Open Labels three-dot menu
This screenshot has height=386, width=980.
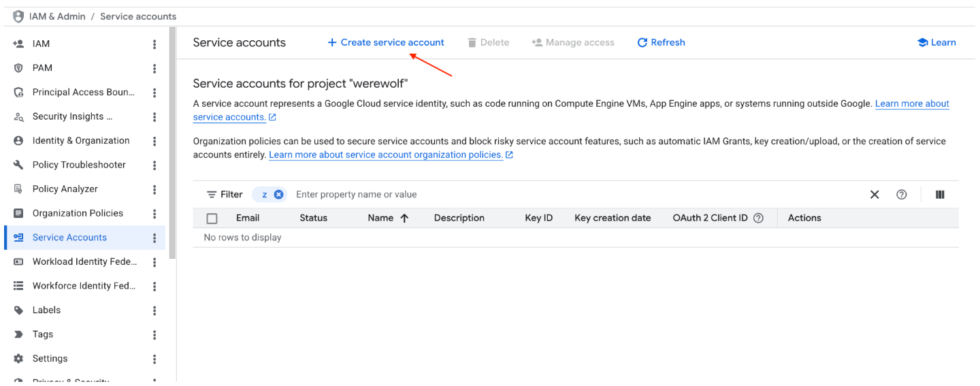click(x=154, y=310)
